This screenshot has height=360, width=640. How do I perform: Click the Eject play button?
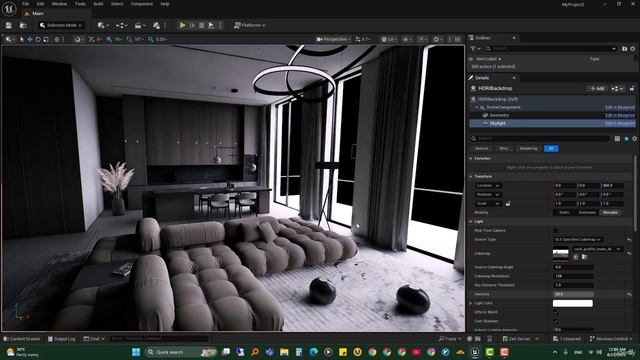tap(211, 25)
